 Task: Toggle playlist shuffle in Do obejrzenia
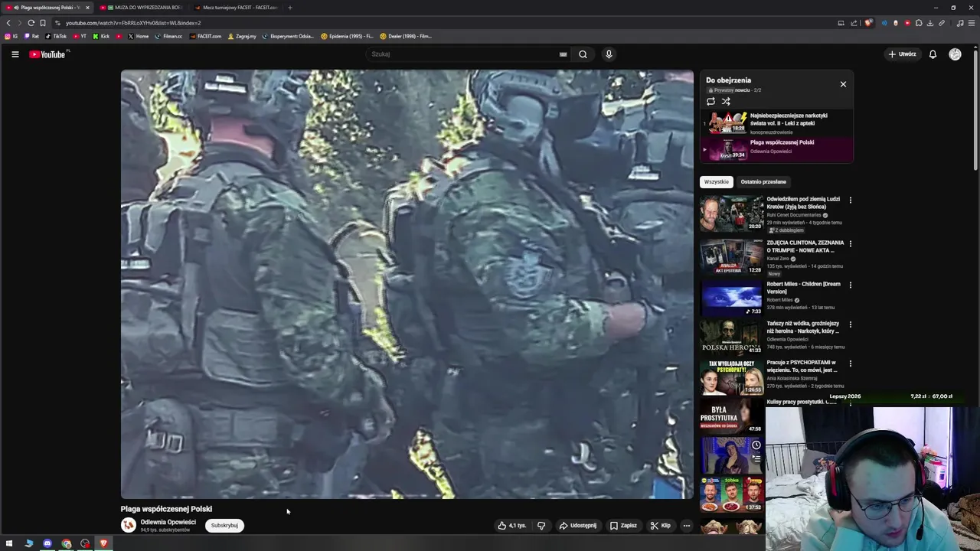tap(726, 101)
